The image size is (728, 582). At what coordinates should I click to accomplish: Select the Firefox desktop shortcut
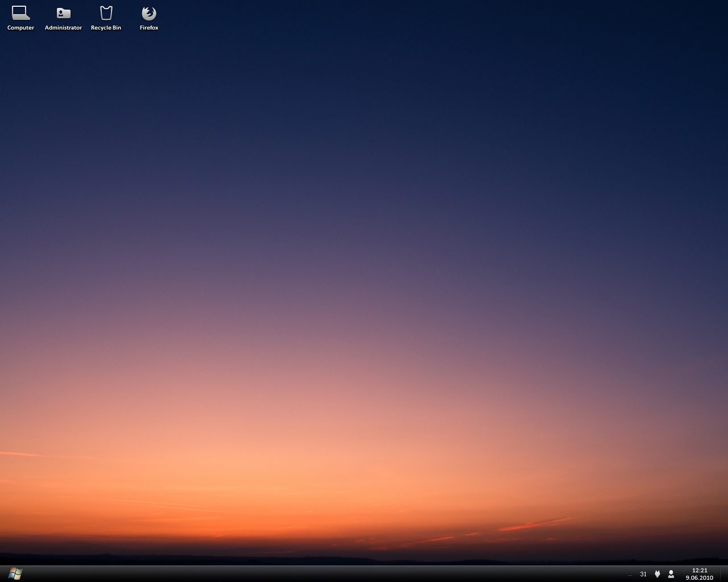(149, 18)
